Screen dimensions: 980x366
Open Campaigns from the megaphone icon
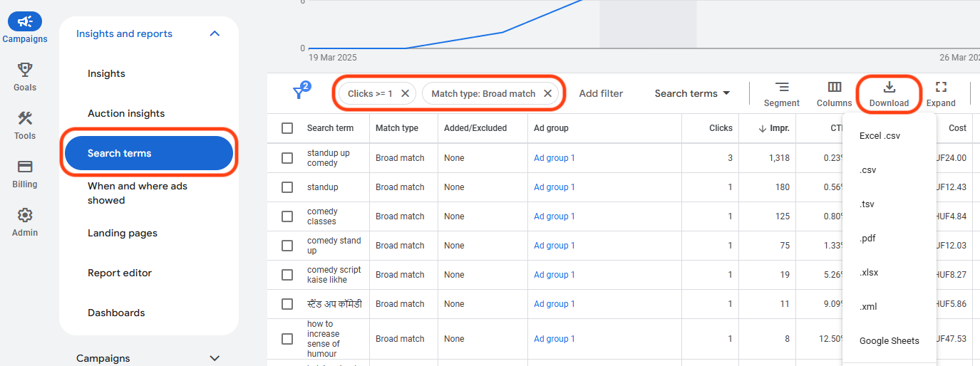tap(25, 22)
